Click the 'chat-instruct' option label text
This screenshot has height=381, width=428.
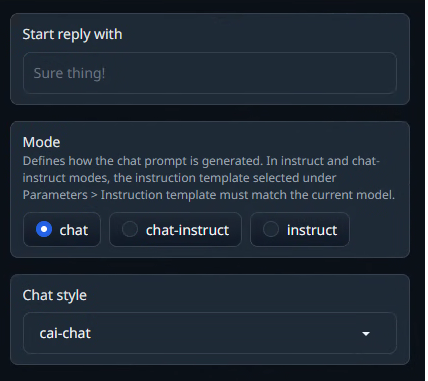pyautogui.click(x=187, y=230)
